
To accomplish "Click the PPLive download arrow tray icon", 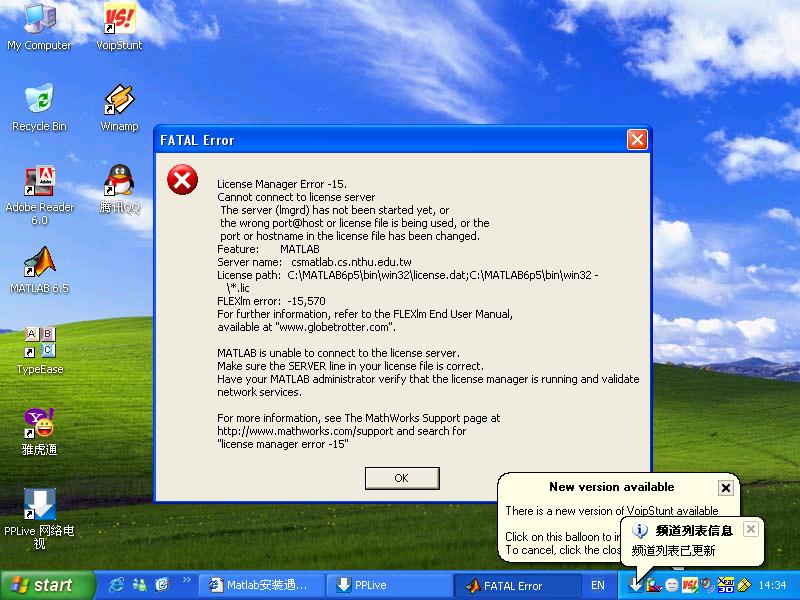I will click(635, 585).
